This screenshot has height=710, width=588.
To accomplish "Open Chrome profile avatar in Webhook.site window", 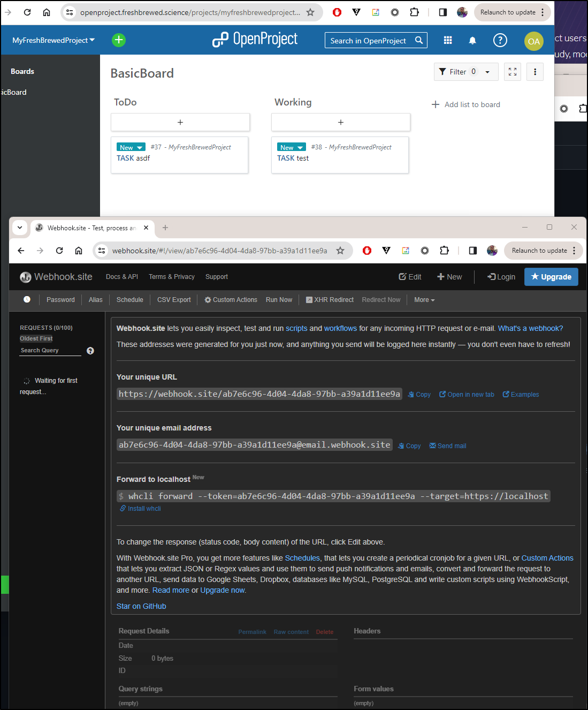I will [x=492, y=251].
